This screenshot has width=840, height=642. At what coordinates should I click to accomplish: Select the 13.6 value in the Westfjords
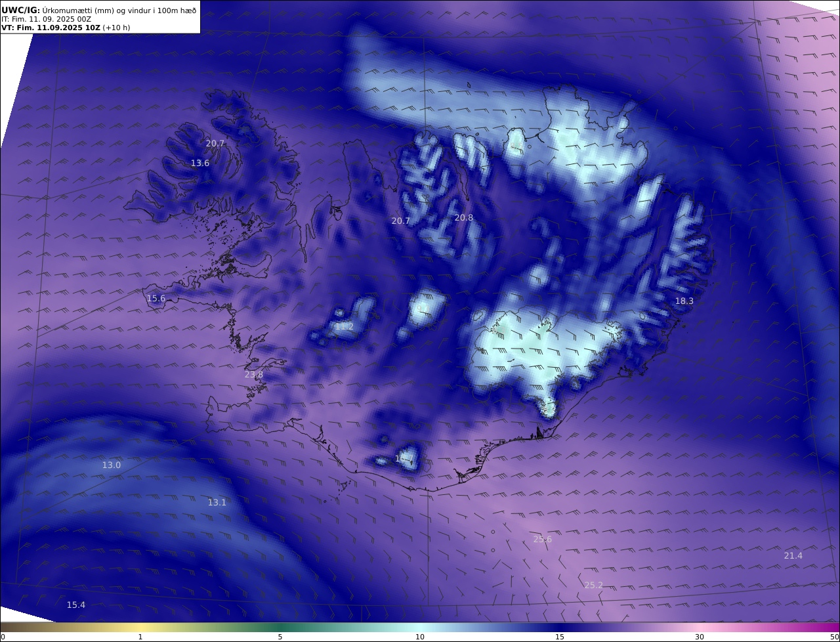coord(200,163)
